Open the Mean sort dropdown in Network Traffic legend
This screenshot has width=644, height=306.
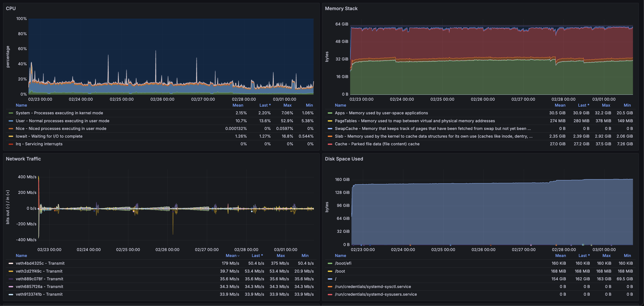point(232,255)
